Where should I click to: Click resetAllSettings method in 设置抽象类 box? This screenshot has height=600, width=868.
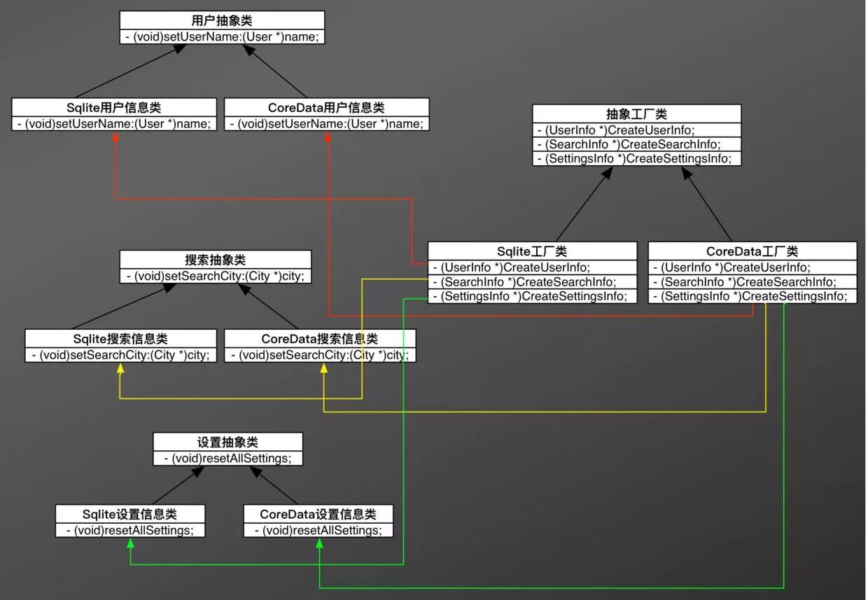click(228, 459)
